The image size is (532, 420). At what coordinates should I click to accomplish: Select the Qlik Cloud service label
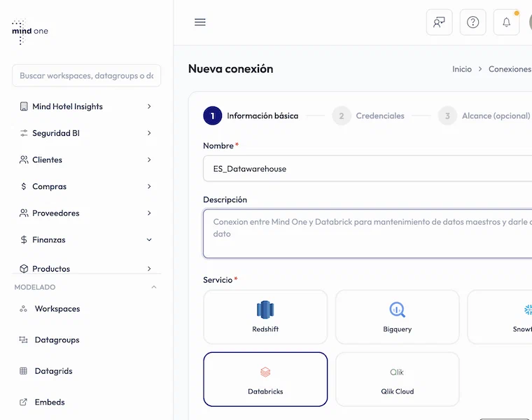click(397, 391)
